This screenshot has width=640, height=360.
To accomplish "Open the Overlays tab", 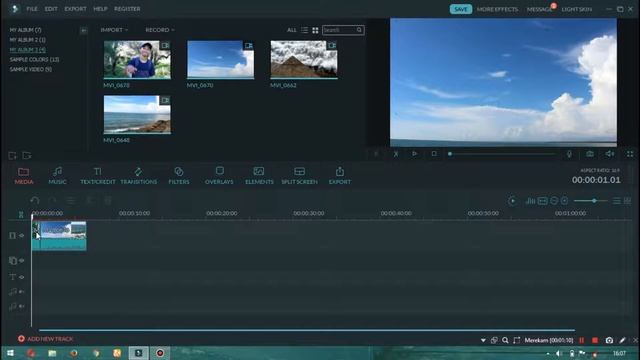I will click(x=219, y=176).
